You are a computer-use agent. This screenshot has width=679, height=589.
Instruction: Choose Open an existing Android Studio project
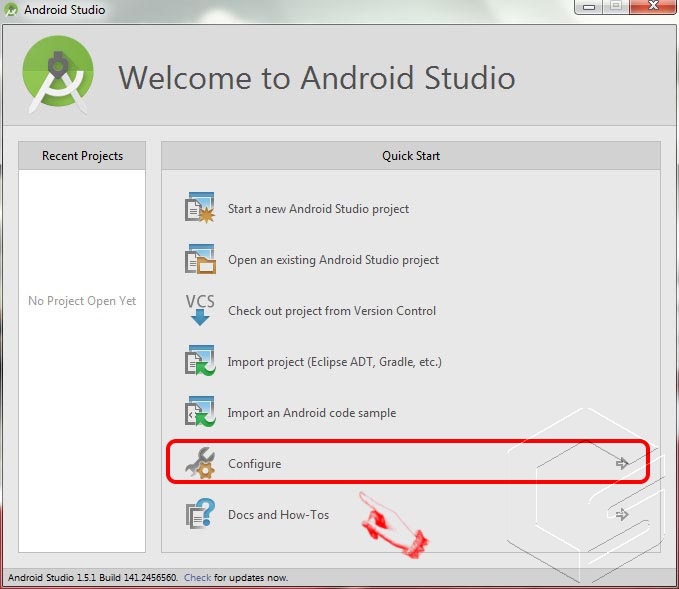(333, 260)
